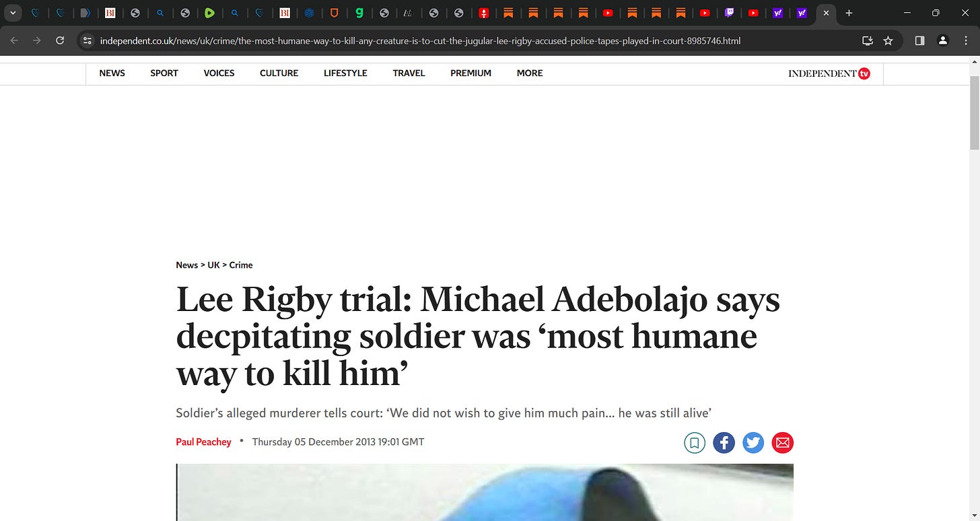Screen dimensions: 980x521
Task: Select the LIFESTYLE navigation item
Action: click(345, 73)
